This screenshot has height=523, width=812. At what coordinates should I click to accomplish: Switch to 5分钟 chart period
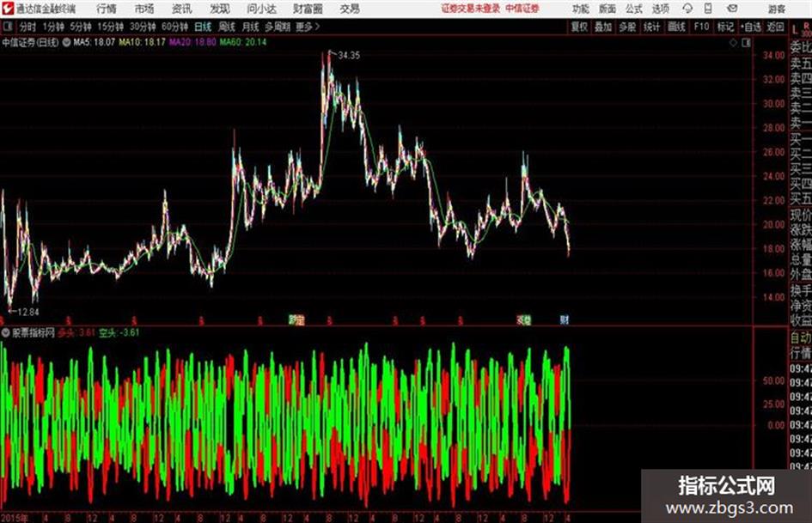pos(81,27)
